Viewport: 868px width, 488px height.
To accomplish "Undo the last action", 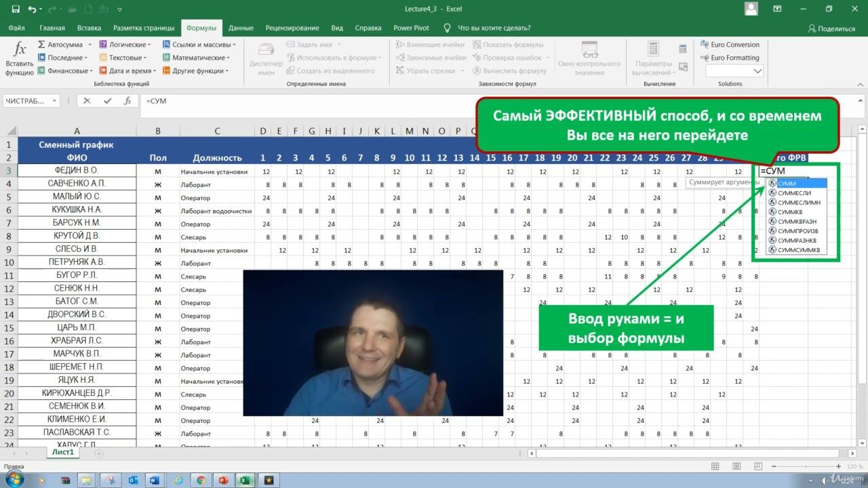I will [x=32, y=9].
